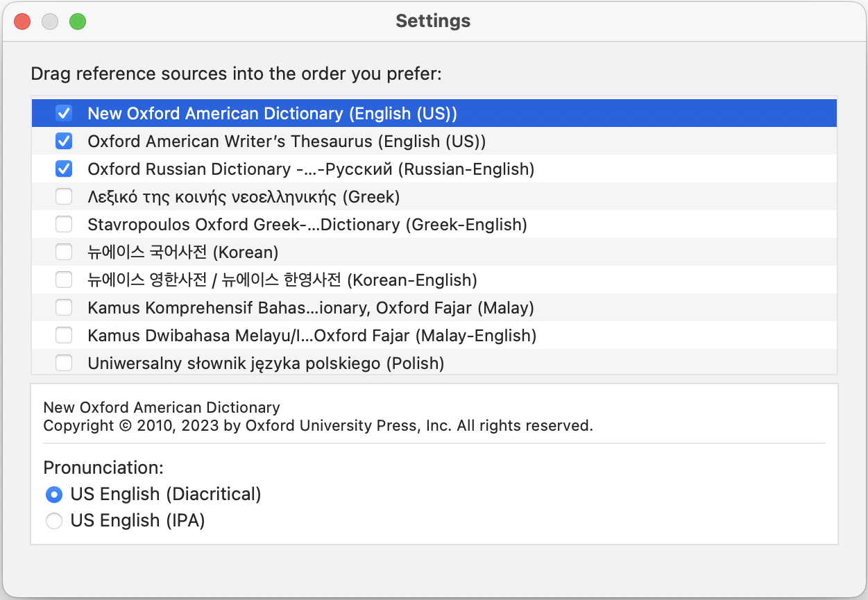Select US English (IPA) pronunciation
Viewport: 868px width, 600px height.
[x=54, y=521]
